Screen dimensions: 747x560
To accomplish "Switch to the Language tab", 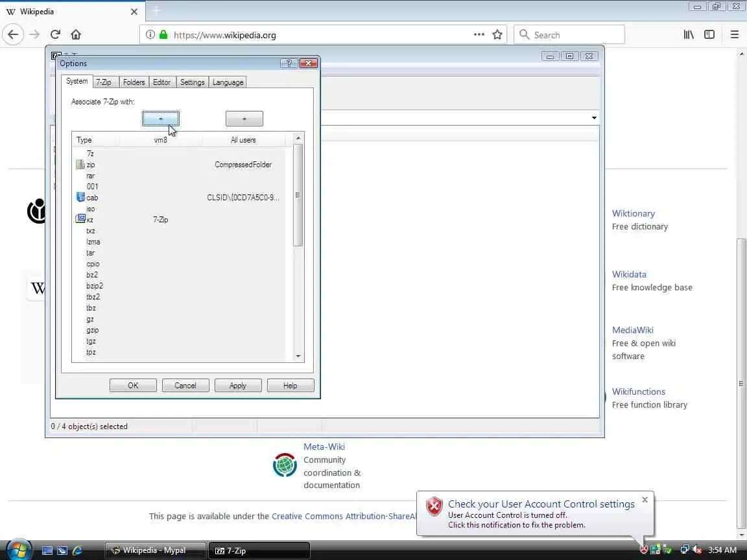I will pyautogui.click(x=228, y=82).
